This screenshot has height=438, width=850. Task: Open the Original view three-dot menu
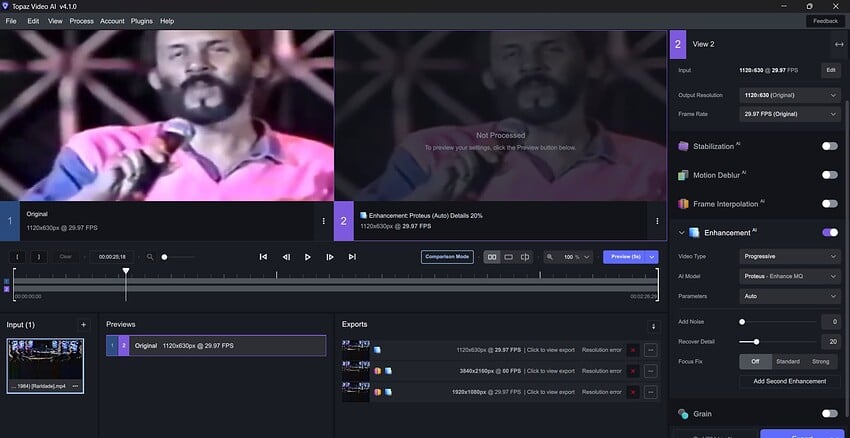[x=324, y=221]
